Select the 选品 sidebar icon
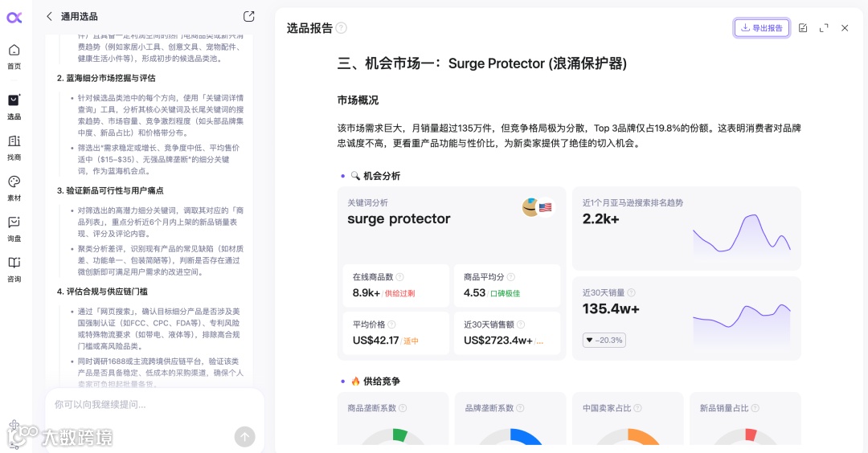The height and width of the screenshot is (453, 868). pyautogui.click(x=14, y=107)
